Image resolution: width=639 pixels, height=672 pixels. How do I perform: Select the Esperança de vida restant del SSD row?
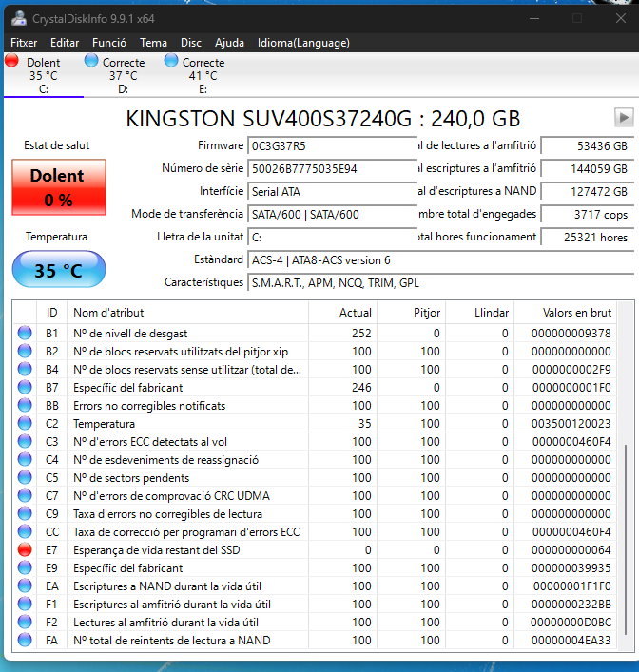315,549
